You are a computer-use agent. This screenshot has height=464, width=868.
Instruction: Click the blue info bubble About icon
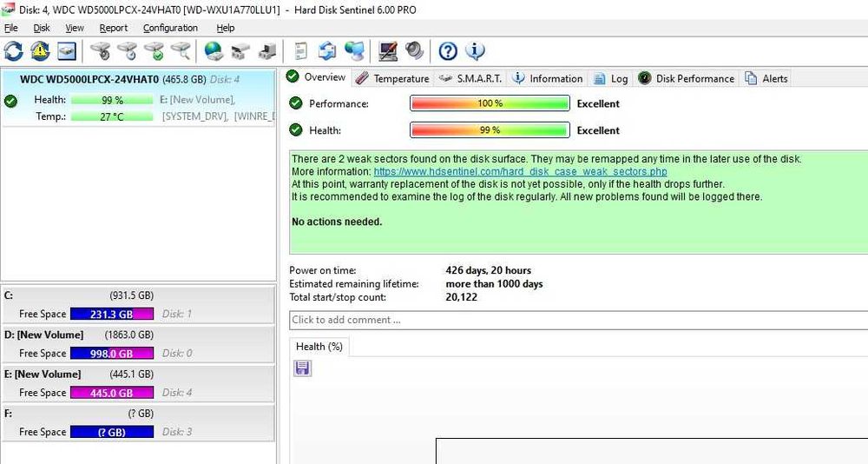(x=475, y=51)
